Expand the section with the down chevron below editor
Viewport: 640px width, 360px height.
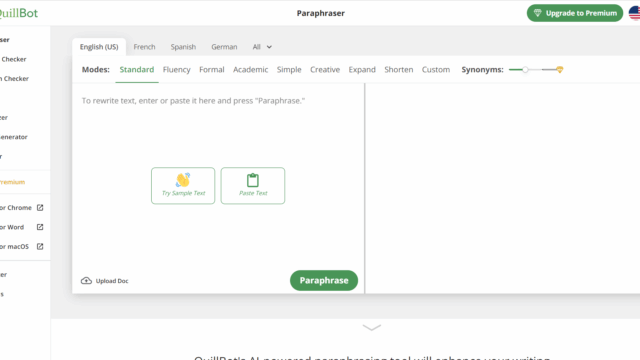tap(371, 327)
